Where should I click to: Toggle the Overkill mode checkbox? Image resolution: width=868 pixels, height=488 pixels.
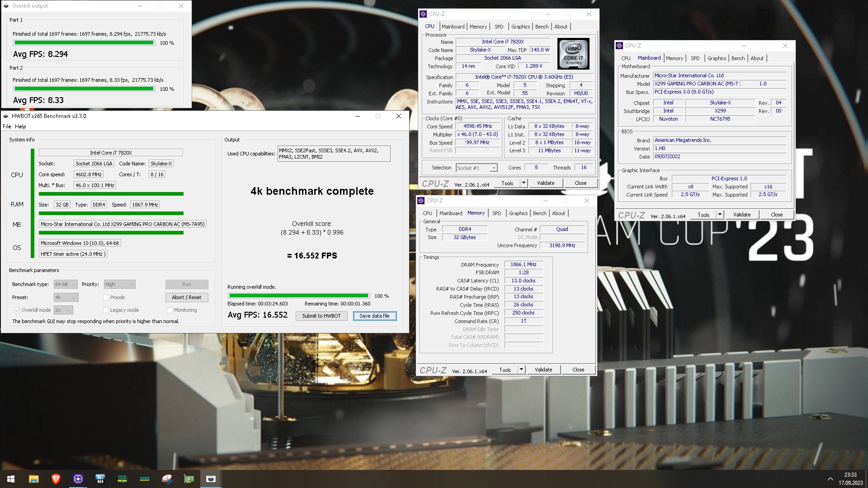tap(17, 310)
